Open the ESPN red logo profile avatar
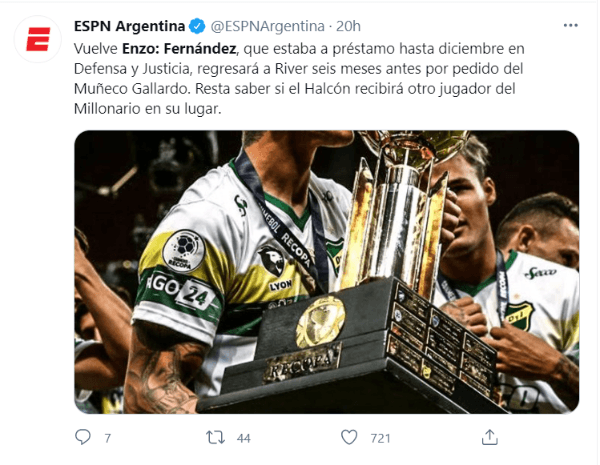Viewport: 600px width, 465px height. (x=38, y=39)
